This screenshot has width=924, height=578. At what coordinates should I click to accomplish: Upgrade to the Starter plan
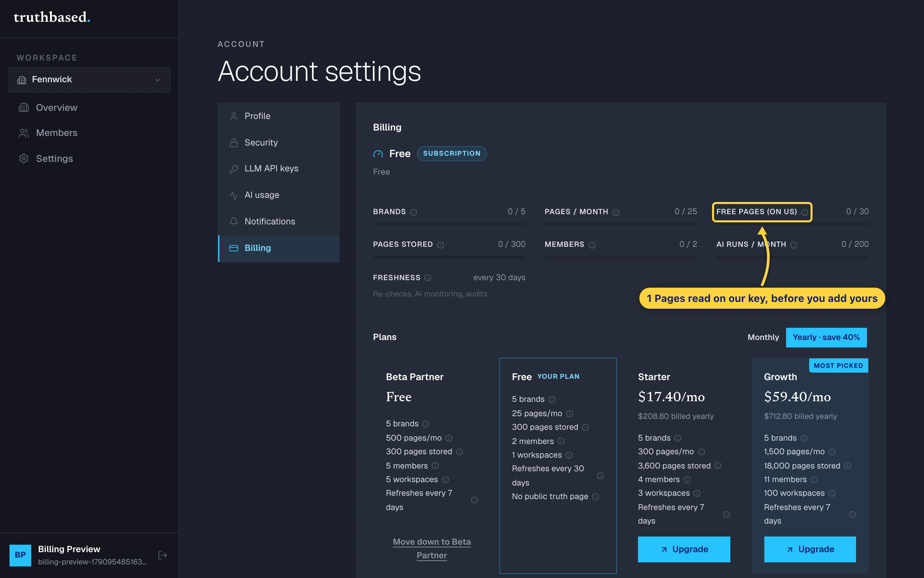click(x=684, y=549)
